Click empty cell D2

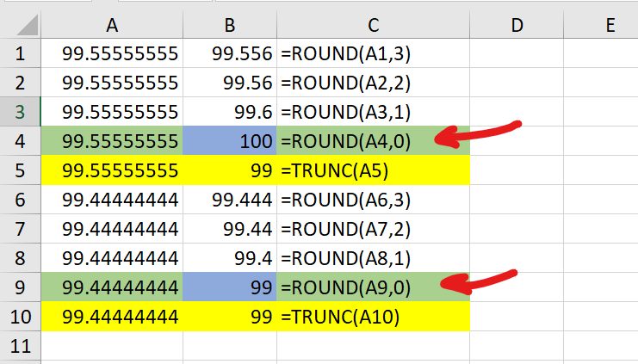[517, 82]
